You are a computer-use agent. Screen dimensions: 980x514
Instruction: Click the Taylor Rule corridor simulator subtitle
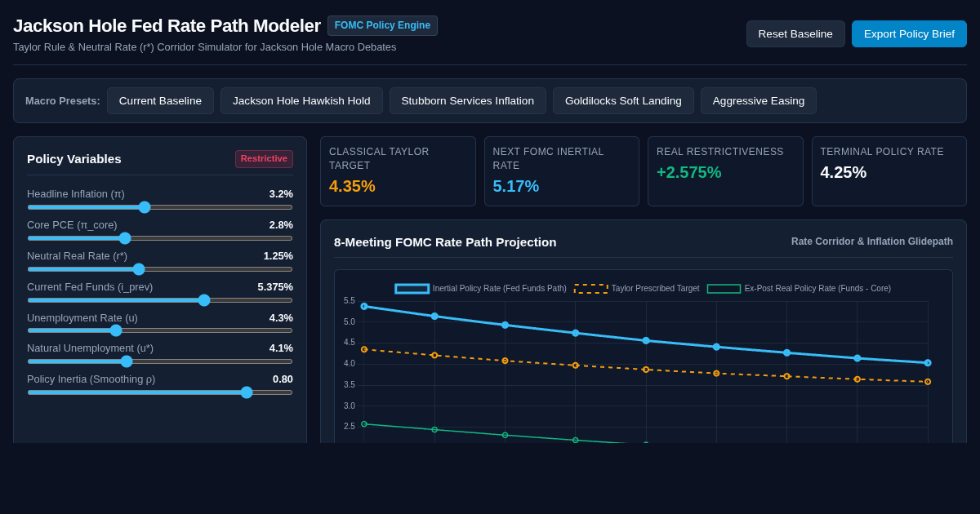[x=205, y=47]
